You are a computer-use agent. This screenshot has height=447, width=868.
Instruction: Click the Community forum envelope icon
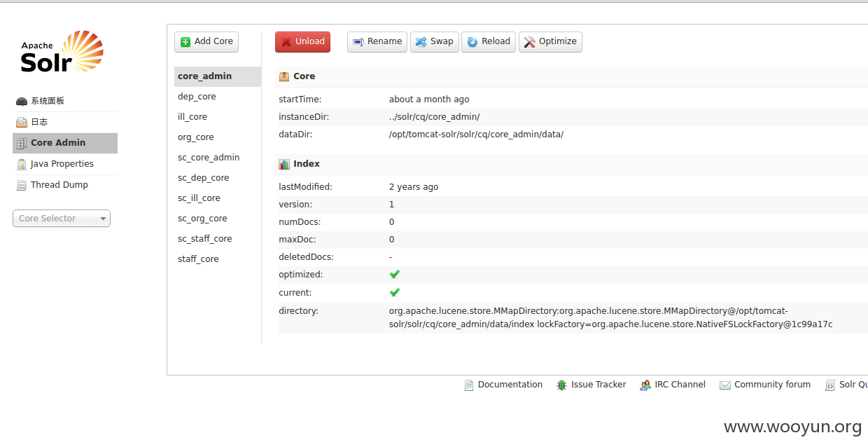[x=725, y=385]
